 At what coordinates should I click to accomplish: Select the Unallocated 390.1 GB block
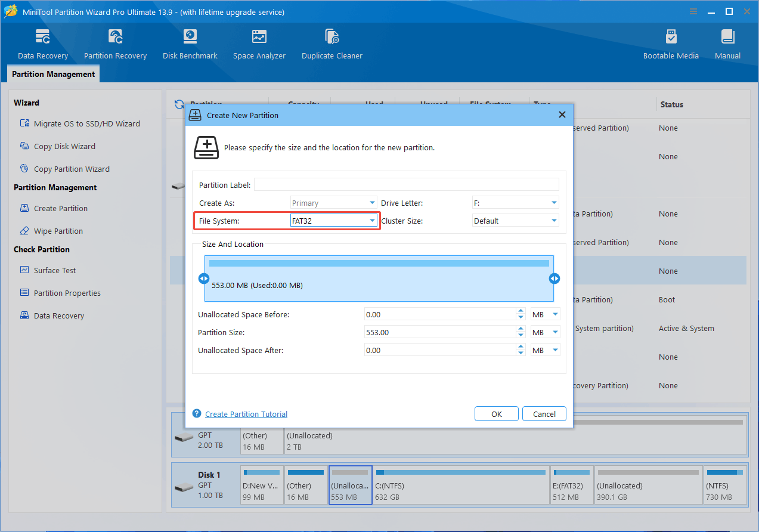point(648,485)
